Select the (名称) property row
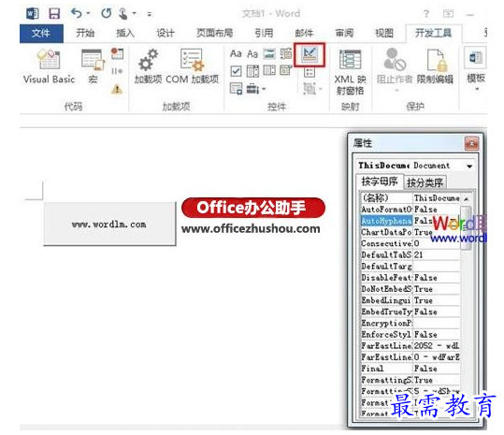 pyautogui.click(x=410, y=198)
